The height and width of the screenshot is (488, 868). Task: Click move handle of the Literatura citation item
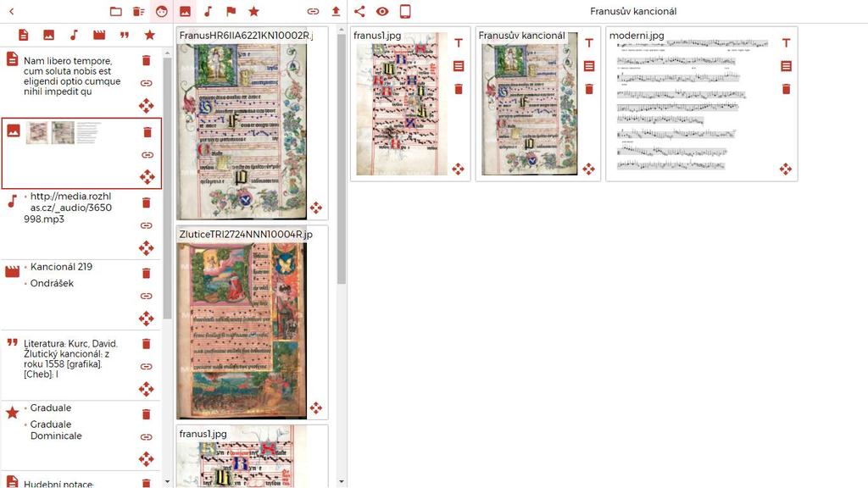tap(146, 389)
